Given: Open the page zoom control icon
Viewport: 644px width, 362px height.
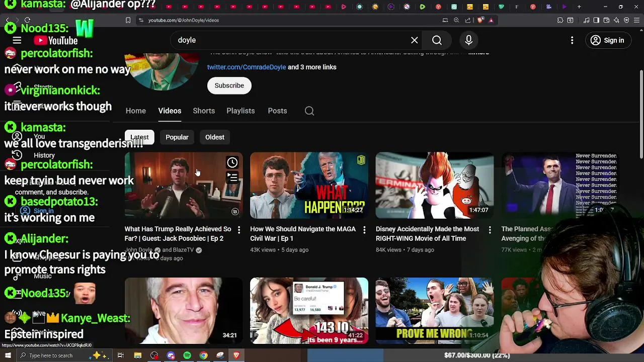Looking at the screenshot, I should tap(456, 20).
